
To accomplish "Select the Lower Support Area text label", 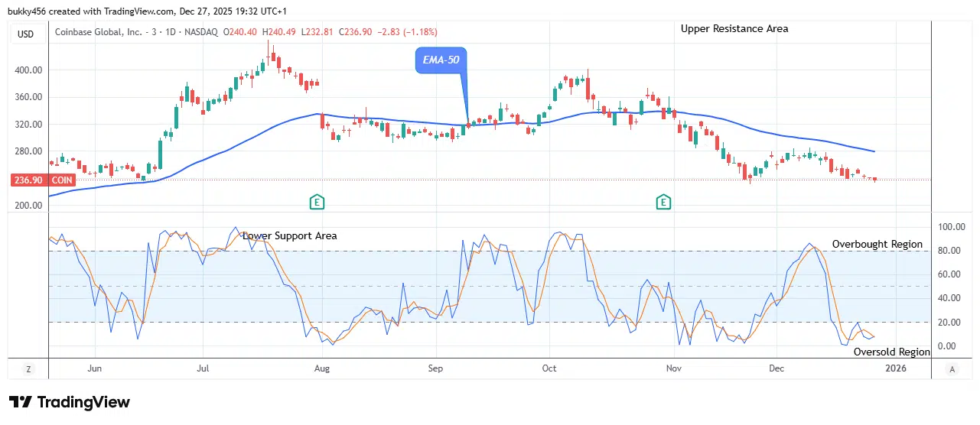I will pos(289,235).
